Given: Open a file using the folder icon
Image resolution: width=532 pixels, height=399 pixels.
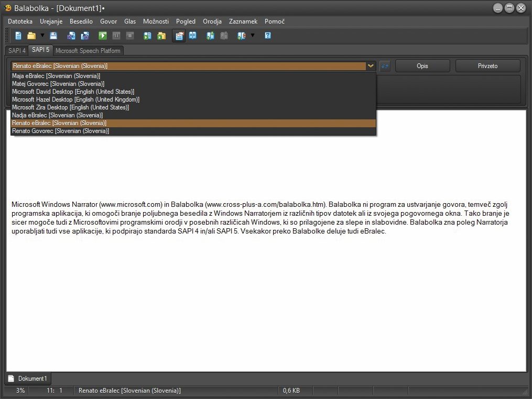Looking at the screenshot, I should tap(31, 36).
